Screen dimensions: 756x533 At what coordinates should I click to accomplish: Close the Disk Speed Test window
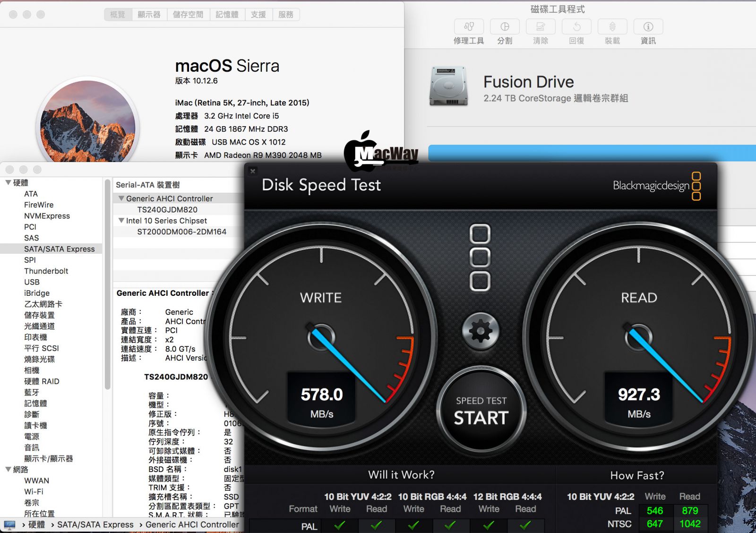click(x=253, y=171)
